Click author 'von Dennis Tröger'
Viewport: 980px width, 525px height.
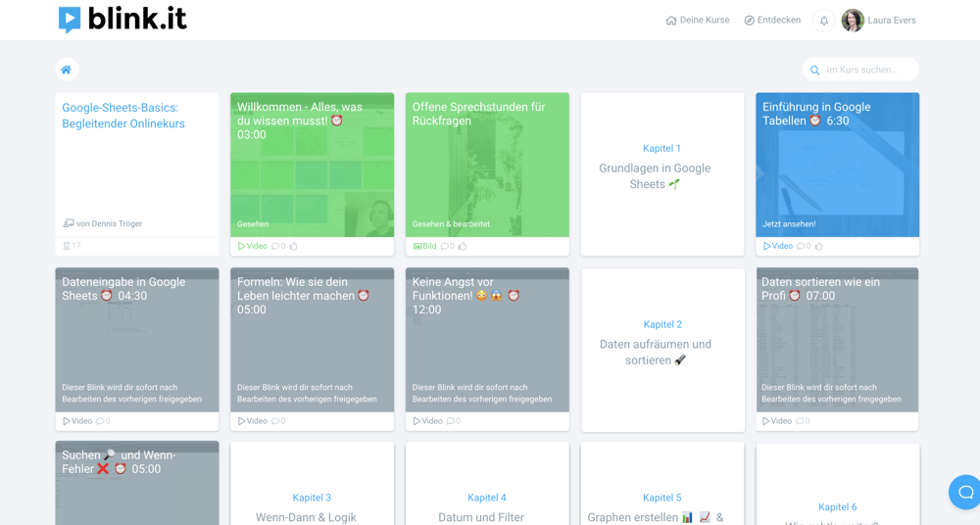click(103, 223)
